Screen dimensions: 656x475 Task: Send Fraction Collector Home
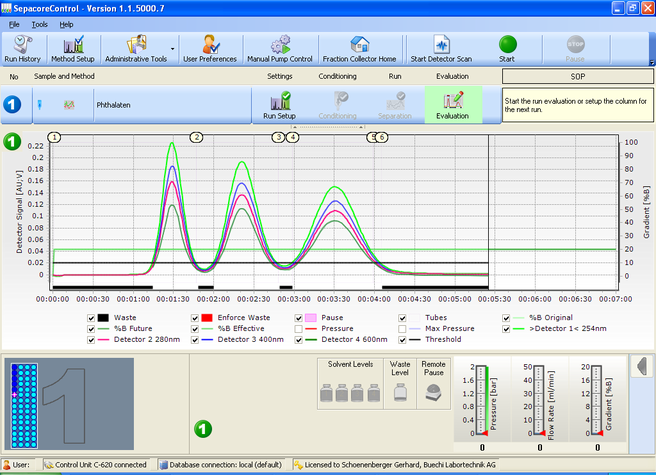coord(359,49)
